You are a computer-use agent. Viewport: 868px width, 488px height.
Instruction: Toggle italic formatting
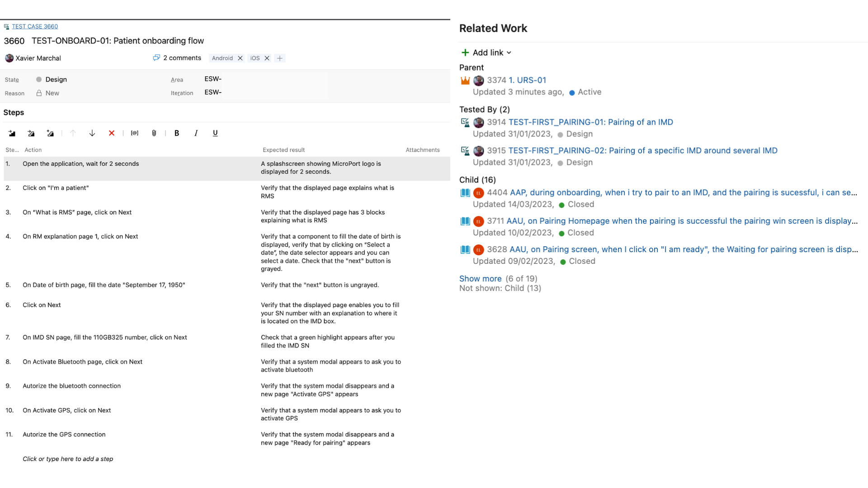click(x=196, y=133)
